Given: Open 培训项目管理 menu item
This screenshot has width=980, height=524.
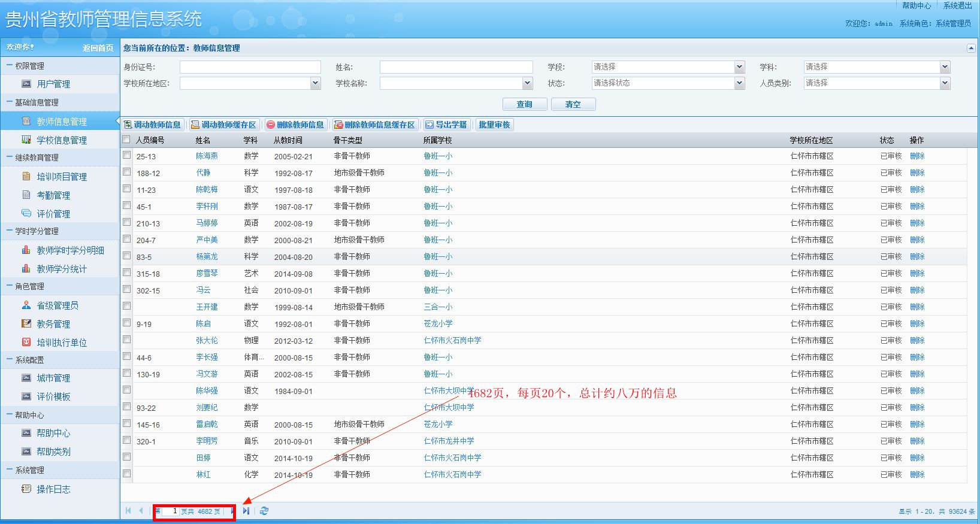Looking at the screenshot, I should [61, 177].
